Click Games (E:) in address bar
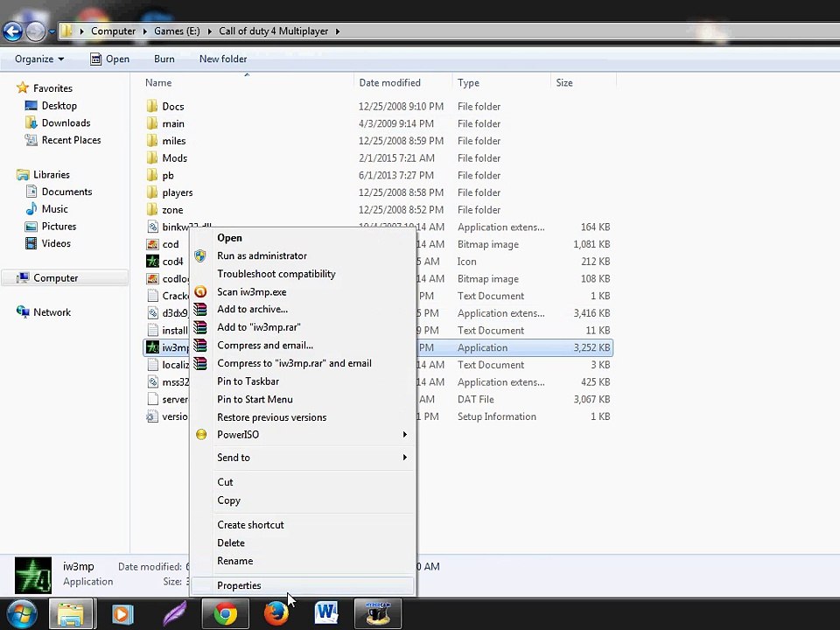The height and width of the screenshot is (630, 840). 177,31
